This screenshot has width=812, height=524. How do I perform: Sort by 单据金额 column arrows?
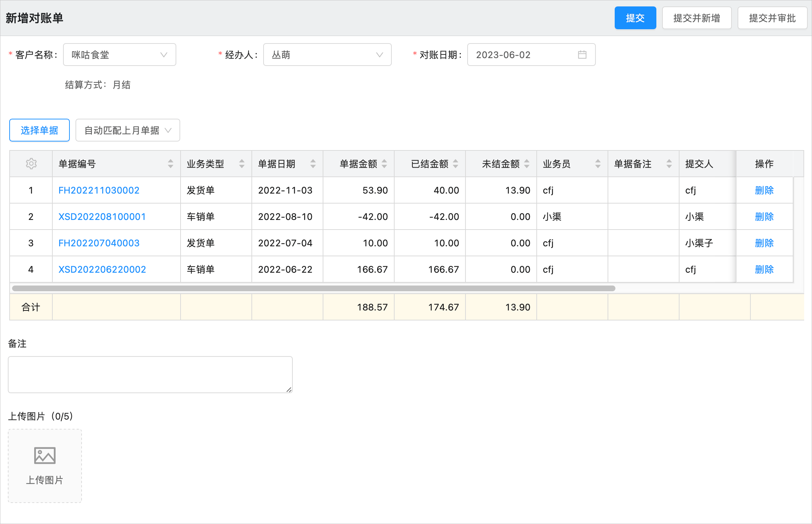pos(384,164)
